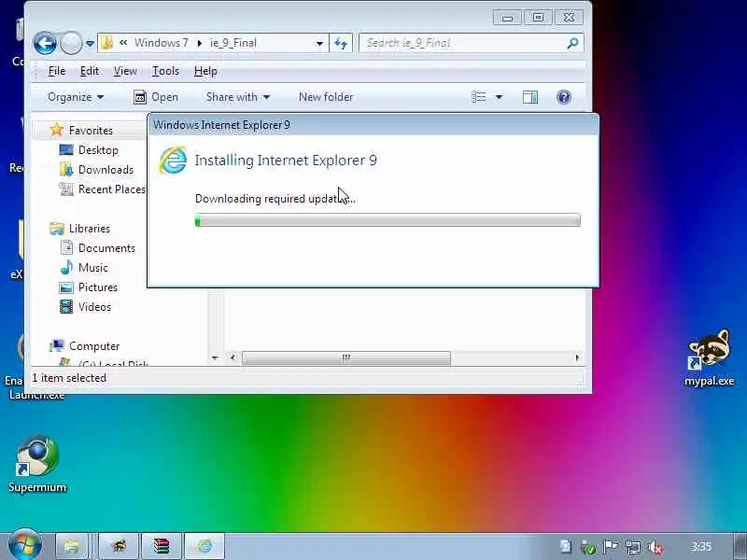Click ie_9_Final in the address breadcrumb
The height and width of the screenshot is (560, 747).
tap(233, 43)
